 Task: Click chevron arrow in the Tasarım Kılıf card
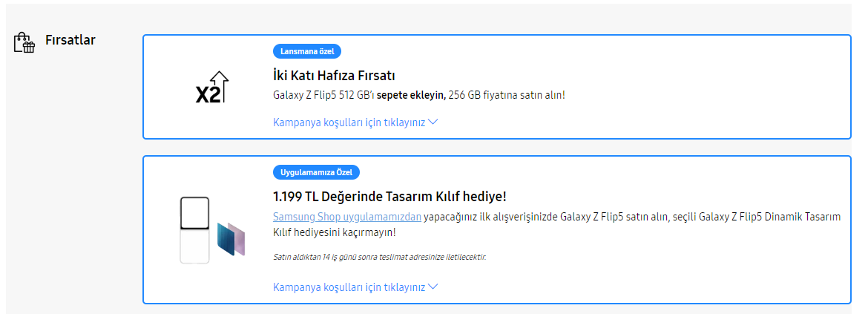point(433,287)
